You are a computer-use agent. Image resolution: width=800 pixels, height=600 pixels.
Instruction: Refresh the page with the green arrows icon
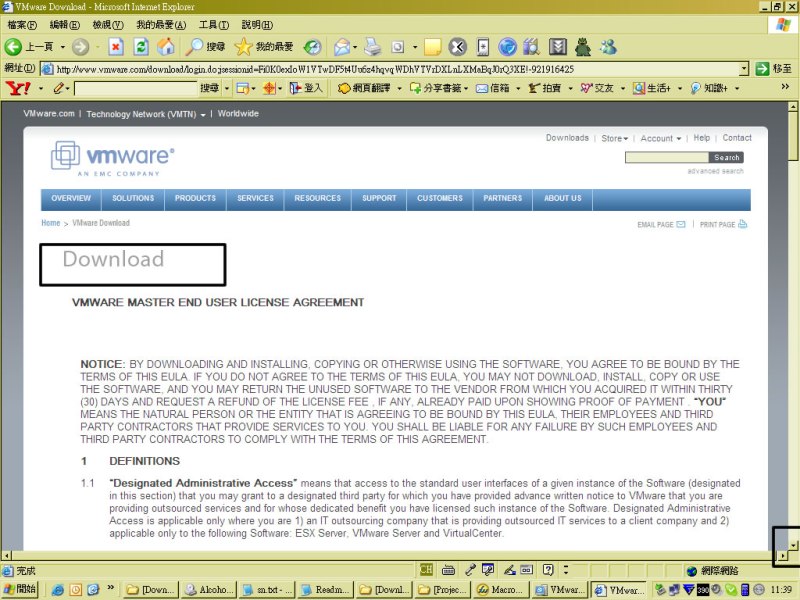(141, 47)
